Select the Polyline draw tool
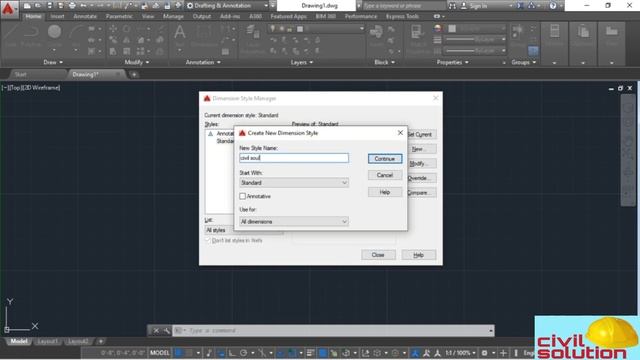This screenshot has width=640, height=360. click(32, 31)
